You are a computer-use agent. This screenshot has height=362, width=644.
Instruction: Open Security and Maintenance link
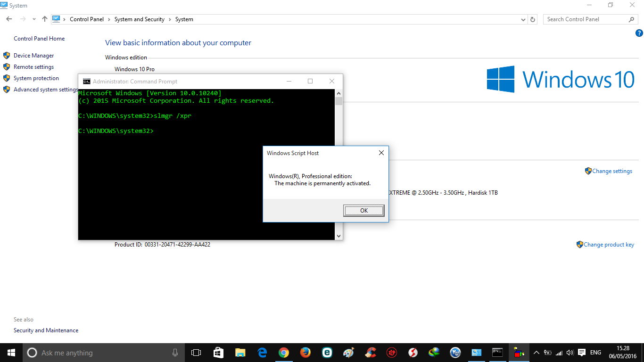click(46, 330)
